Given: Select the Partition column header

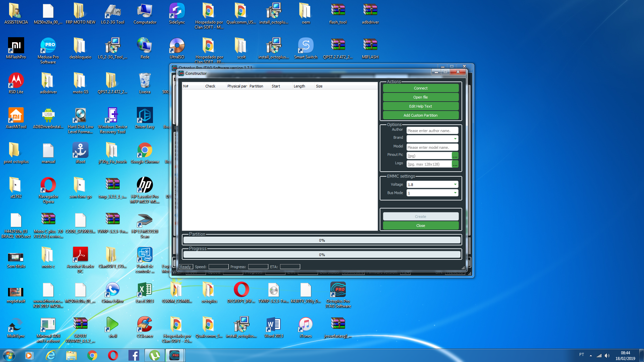Looking at the screenshot, I should tap(259, 86).
